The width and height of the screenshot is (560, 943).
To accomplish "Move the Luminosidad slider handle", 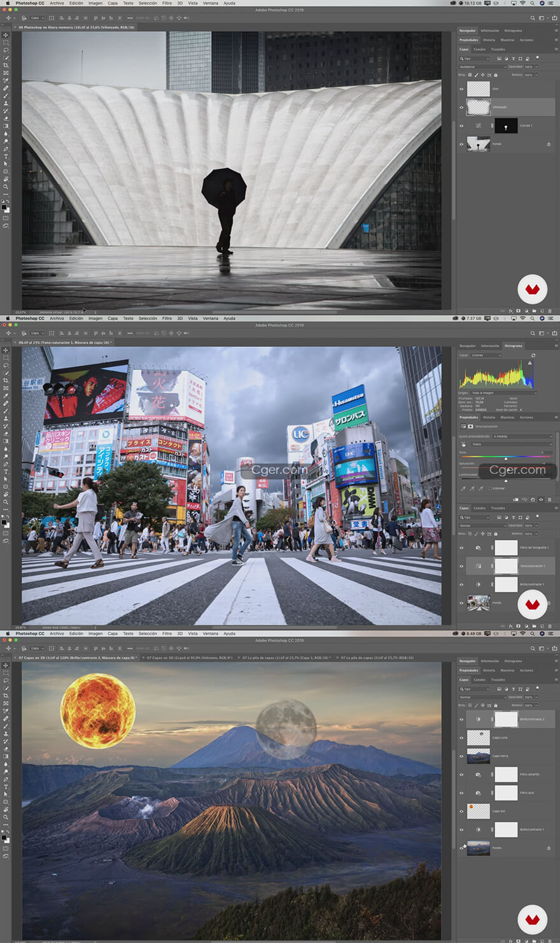I will pyautogui.click(x=506, y=481).
